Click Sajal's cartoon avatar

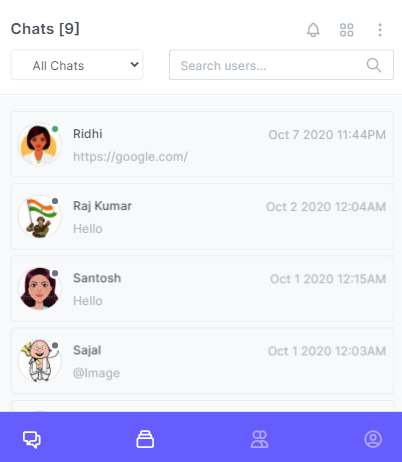pyautogui.click(x=39, y=361)
